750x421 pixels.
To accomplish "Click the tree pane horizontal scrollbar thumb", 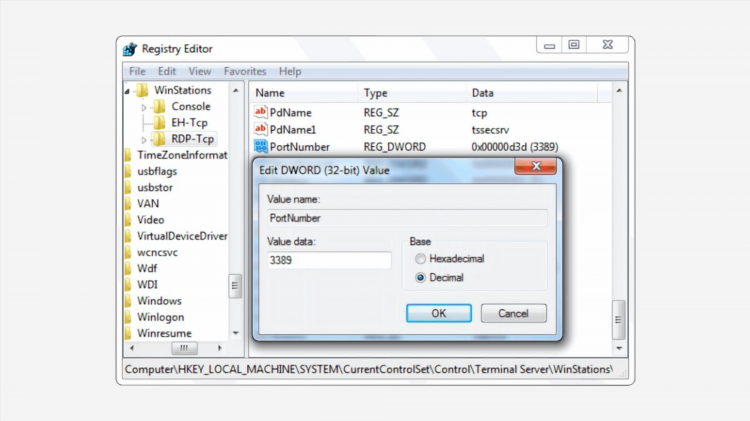I will pos(184,348).
